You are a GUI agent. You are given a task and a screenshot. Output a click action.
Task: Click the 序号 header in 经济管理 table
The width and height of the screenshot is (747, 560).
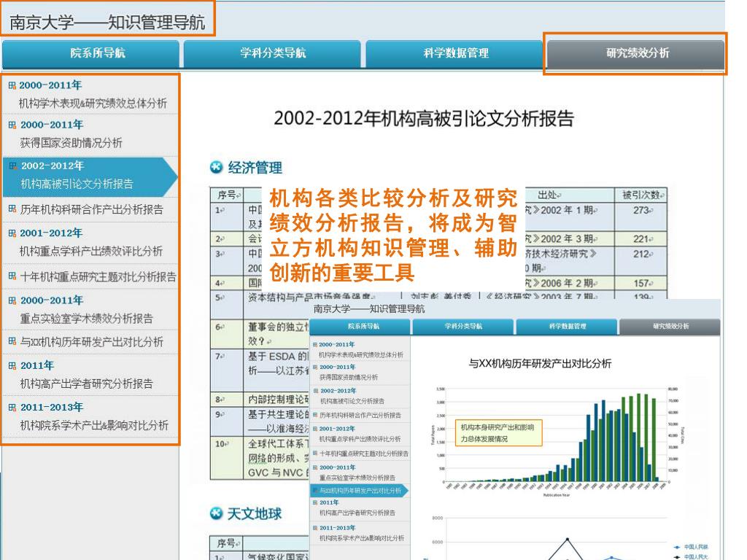click(x=228, y=195)
